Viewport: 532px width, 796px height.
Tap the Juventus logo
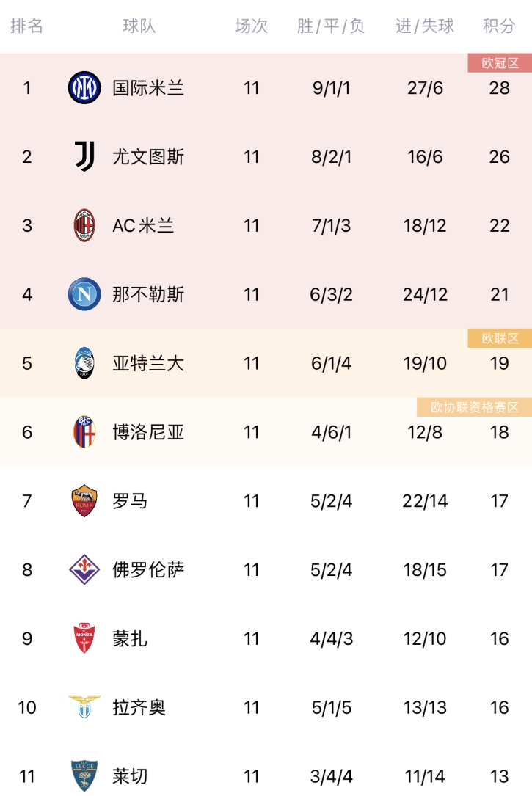pos(84,156)
